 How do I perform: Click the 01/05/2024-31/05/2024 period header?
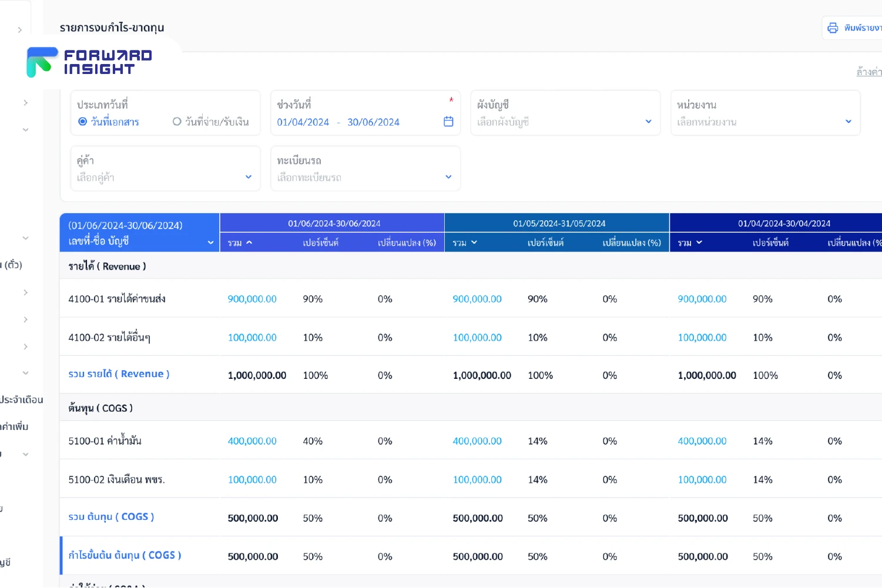pyautogui.click(x=559, y=223)
